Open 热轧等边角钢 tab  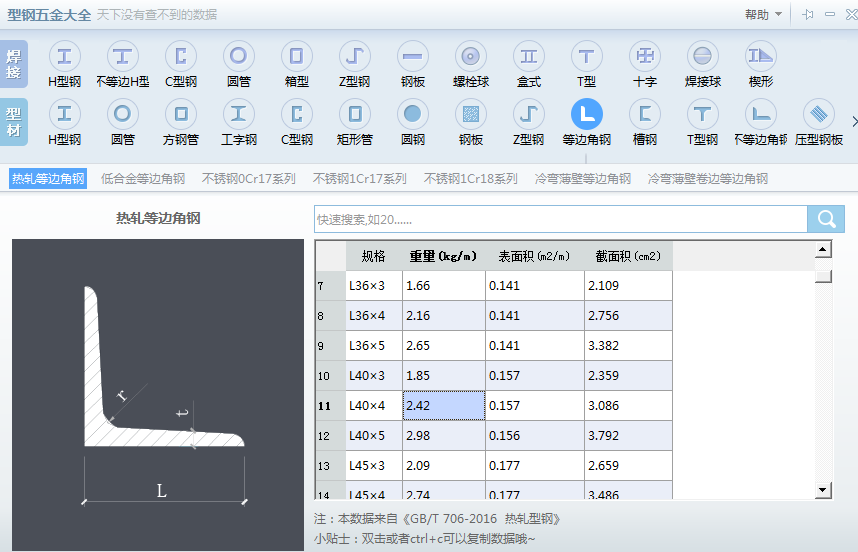point(48,179)
